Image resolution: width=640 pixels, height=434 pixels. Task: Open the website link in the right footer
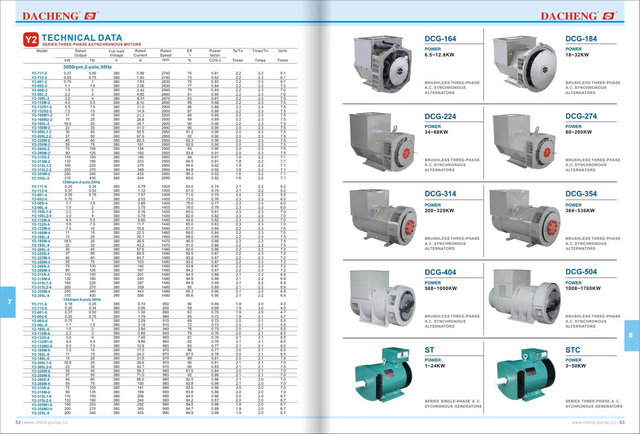pyautogui.click(x=594, y=423)
